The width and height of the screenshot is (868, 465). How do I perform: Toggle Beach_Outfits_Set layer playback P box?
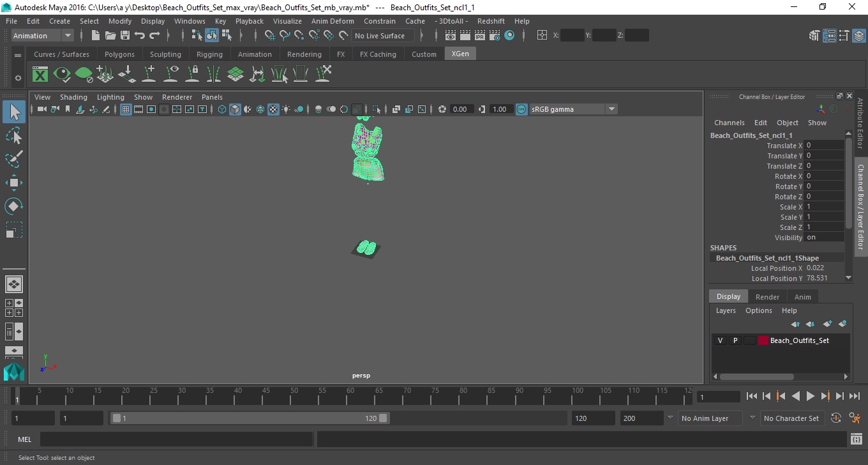click(x=735, y=340)
